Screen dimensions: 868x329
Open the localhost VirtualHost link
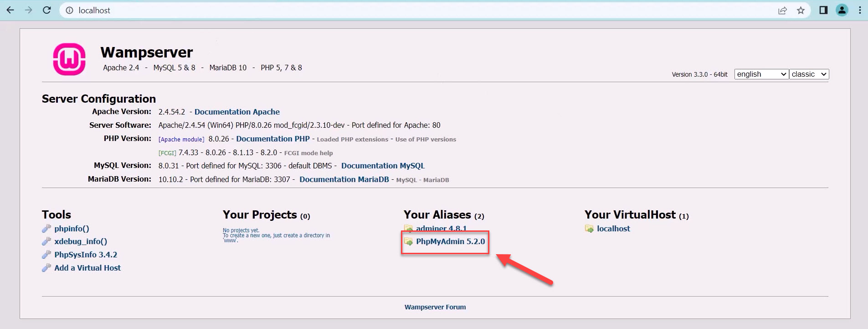tap(613, 229)
